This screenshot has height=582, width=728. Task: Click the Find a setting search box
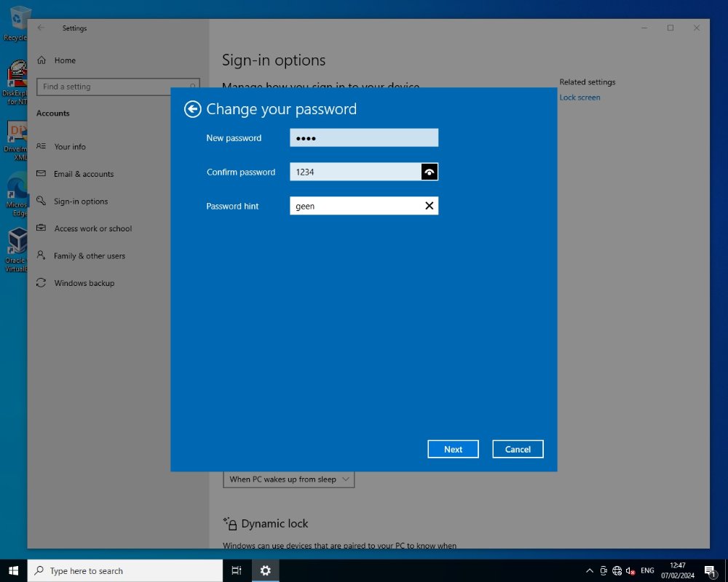(x=116, y=87)
